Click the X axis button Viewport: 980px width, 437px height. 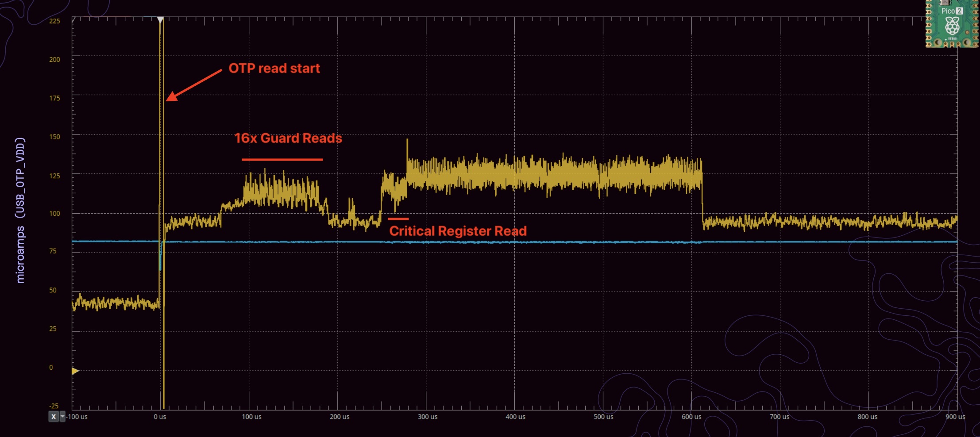coord(53,417)
